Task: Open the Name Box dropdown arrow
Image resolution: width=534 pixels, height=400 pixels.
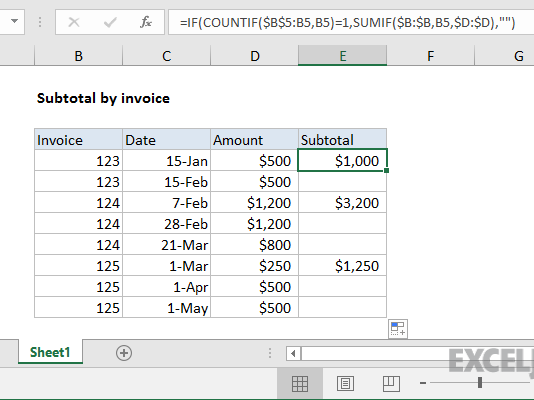Action: tap(14, 21)
